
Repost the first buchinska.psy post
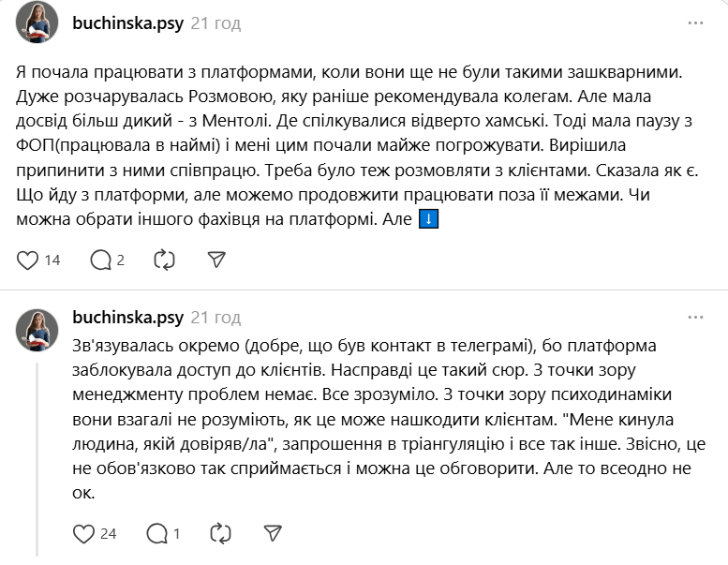[163, 260]
